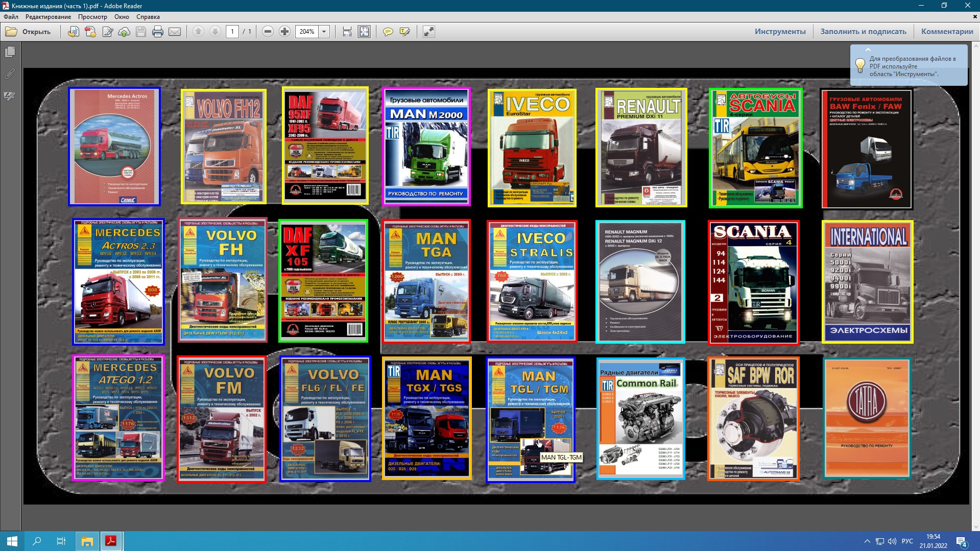The height and width of the screenshot is (551, 980).
Task: Open the Page Thumbnails side panel
Action: click(10, 52)
